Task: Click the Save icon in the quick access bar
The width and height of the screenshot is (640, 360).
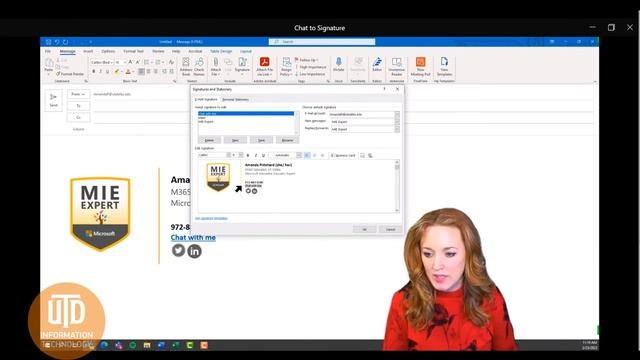Action: click(x=48, y=42)
